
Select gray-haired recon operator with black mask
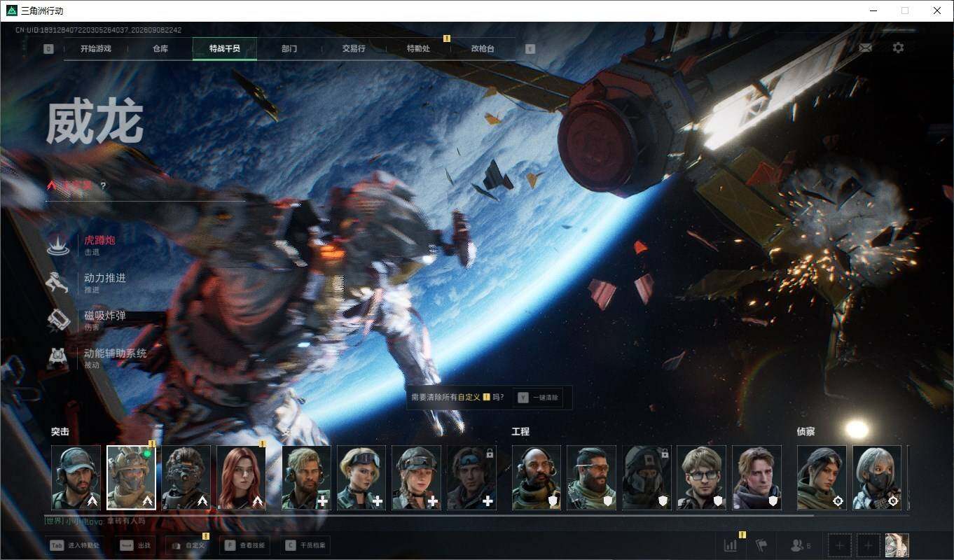pos(877,477)
